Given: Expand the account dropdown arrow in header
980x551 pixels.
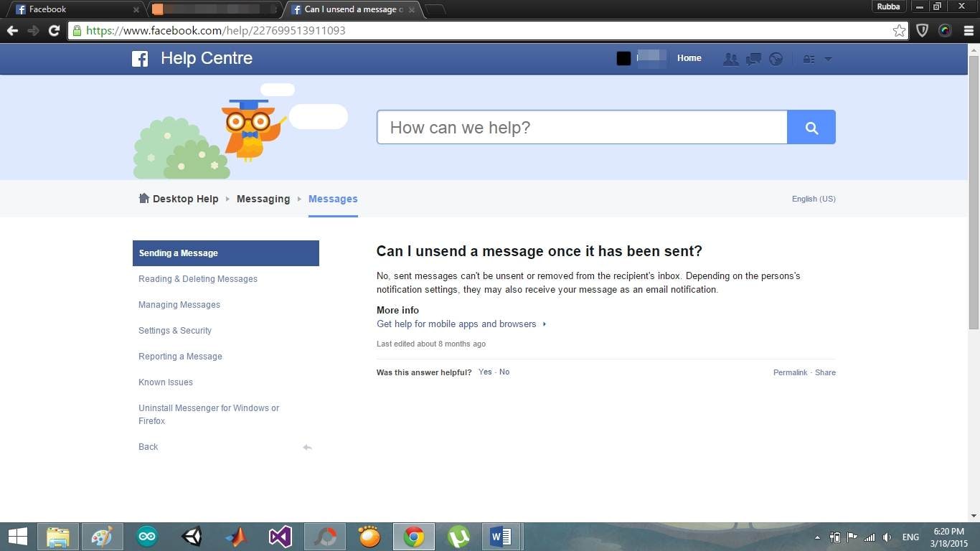Looking at the screenshot, I should point(828,60).
